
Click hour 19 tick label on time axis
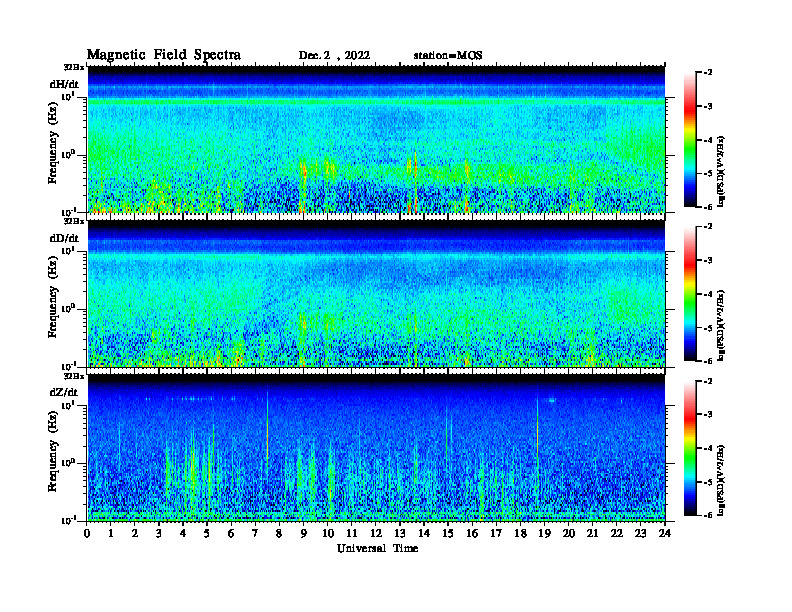click(x=544, y=534)
